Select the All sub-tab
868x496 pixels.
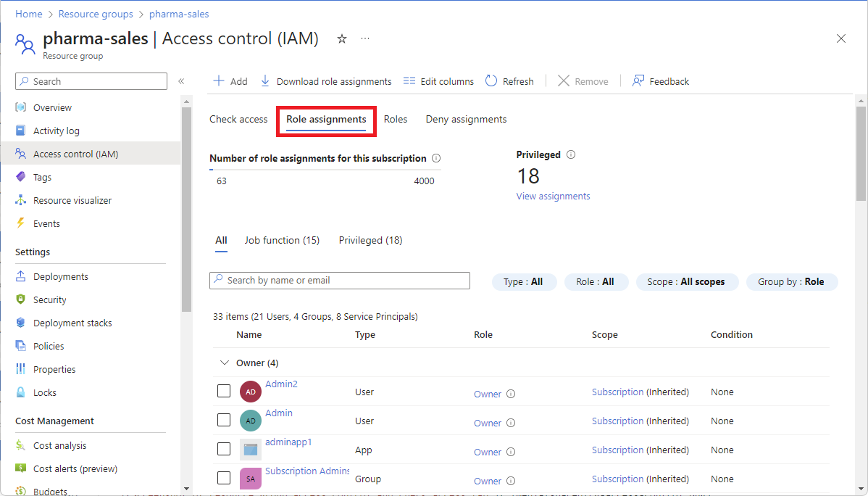click(221, 241)
